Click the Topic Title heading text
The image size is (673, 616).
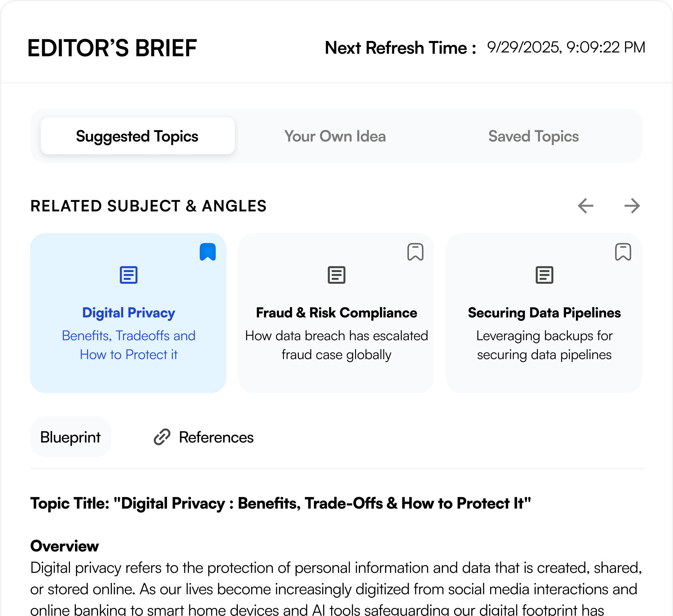[280, 503]
